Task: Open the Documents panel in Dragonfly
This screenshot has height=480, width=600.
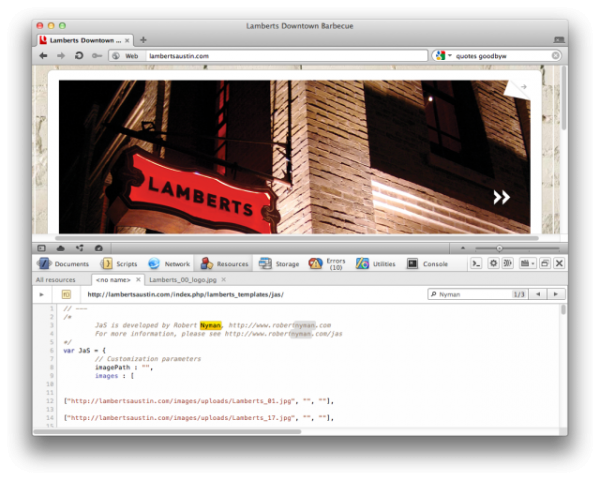Action: coord(63,264)
